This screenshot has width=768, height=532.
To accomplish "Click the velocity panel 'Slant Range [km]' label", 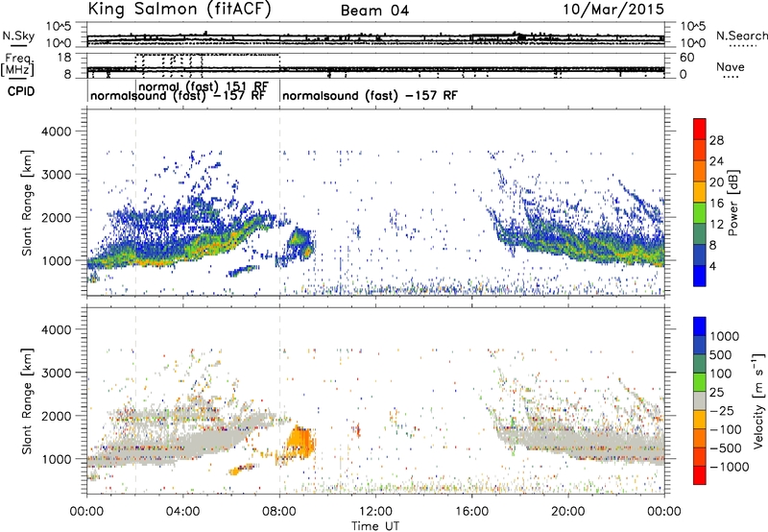I will [x=27, y=400].
